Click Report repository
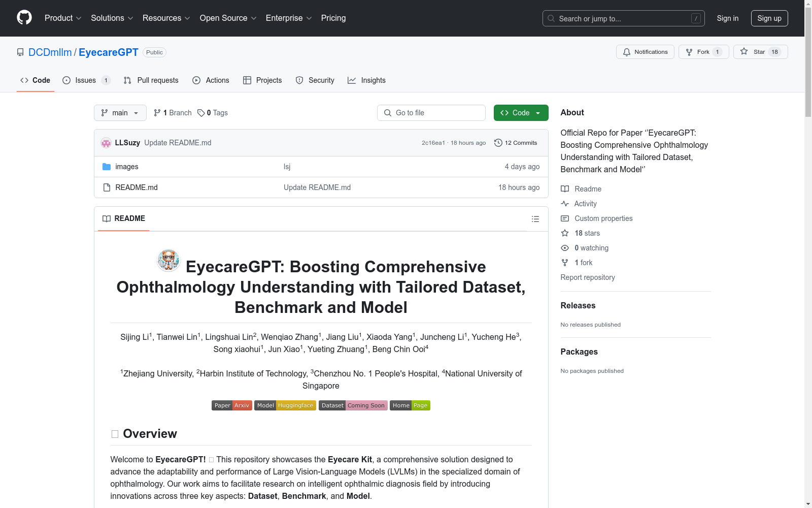Screen dimensions: 812x508 pos(588,277)
